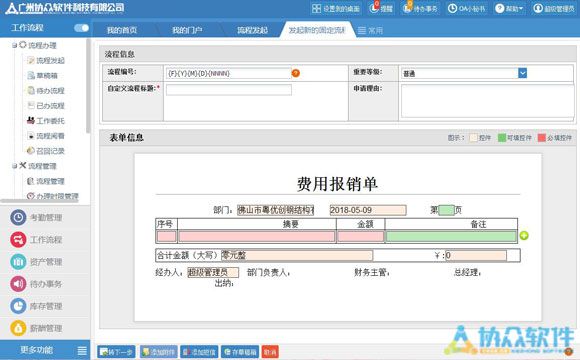
Task: Open the 帮助 help dropdown
Action: tap(510, 8)
